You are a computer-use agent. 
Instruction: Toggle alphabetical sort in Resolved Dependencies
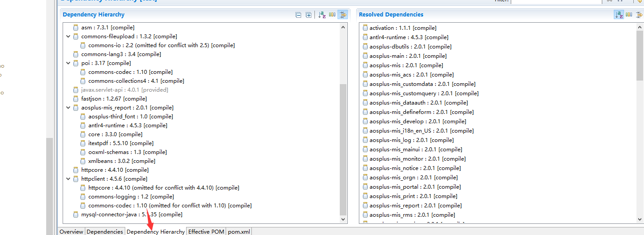coord(619,15)
